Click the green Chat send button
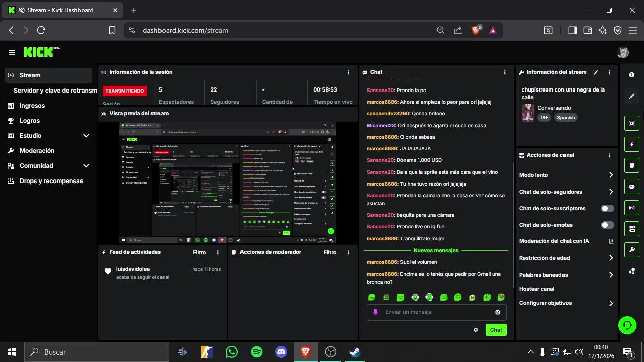The image size is (644, 362). point(496,330)
